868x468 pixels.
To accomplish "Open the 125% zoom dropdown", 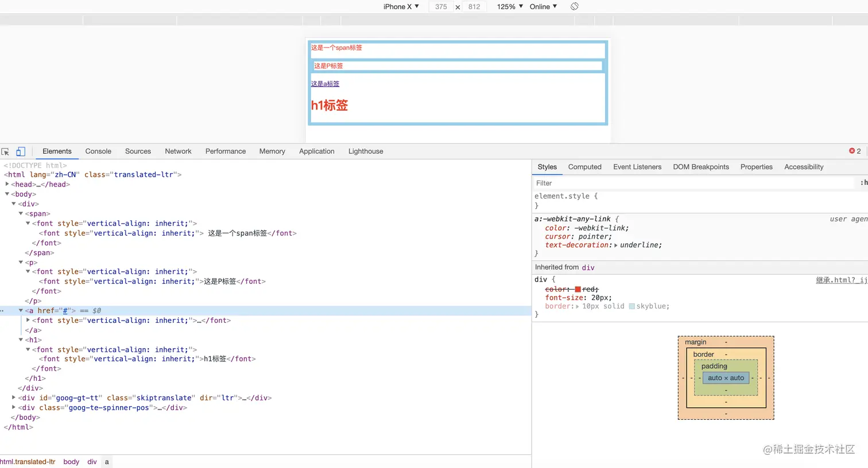I will point(510,6).
